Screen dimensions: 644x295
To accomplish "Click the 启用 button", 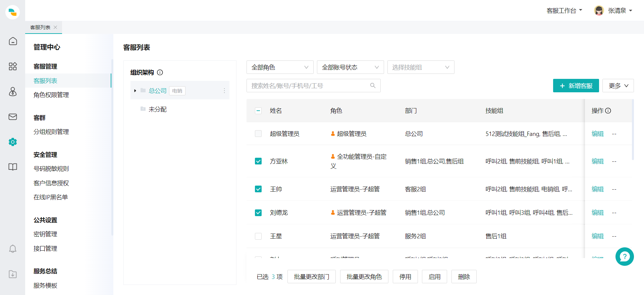I will [434, 277].
